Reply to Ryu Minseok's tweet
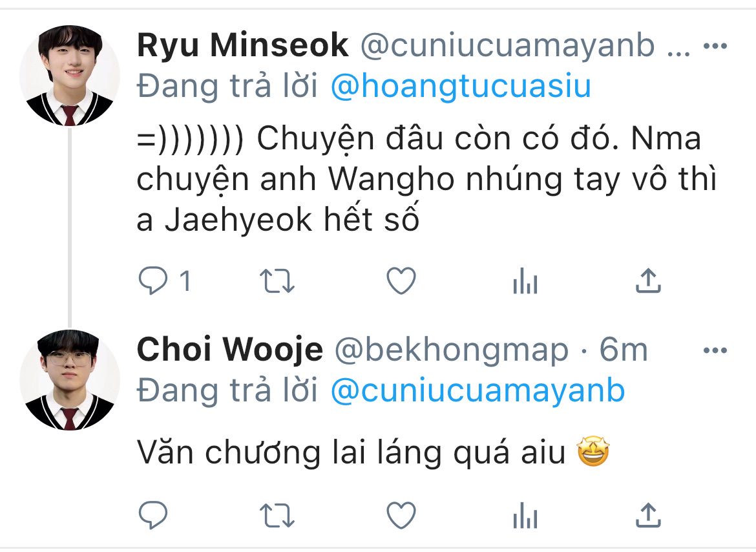 [153, 280]
